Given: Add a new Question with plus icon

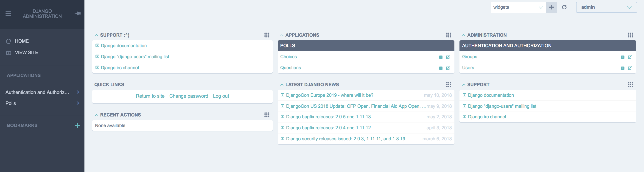Looking at the screenshot, I should coord(441,68).
